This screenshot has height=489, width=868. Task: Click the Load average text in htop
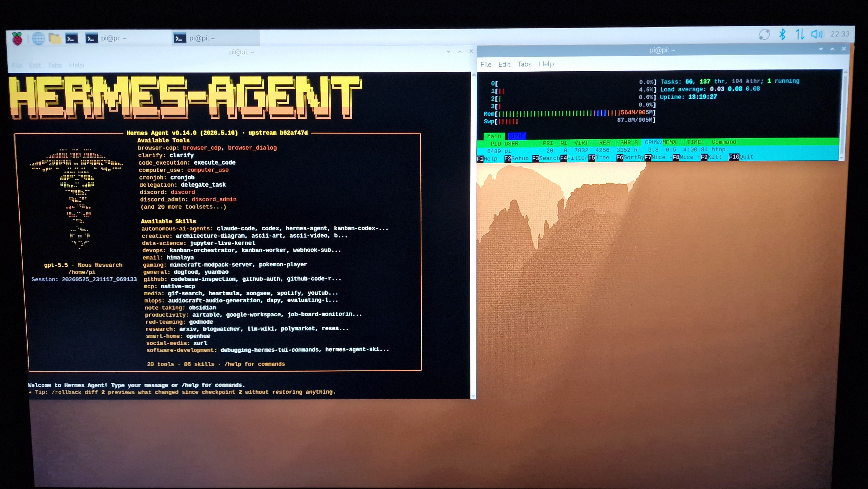pos(710,89)
